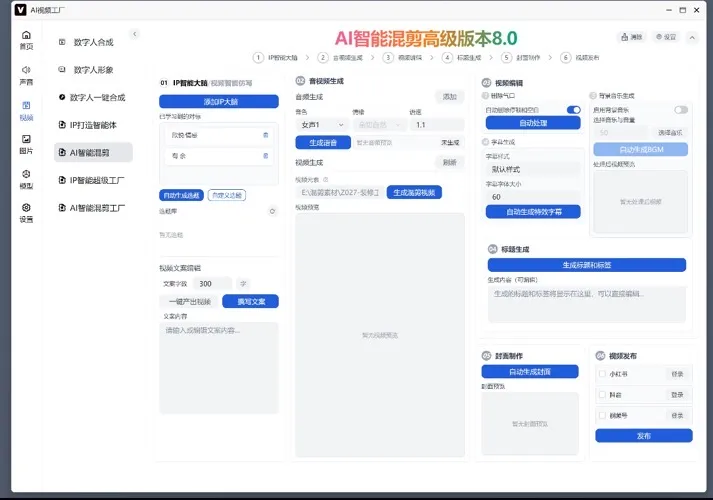Click the 发布 publish button
The width and height of the screenshot is (713, 500).
643,436
